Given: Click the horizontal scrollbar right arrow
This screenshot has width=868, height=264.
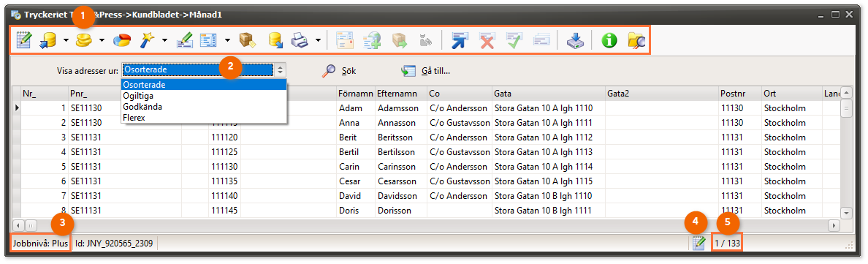Looking at the screenshot, I should (834, 226).
